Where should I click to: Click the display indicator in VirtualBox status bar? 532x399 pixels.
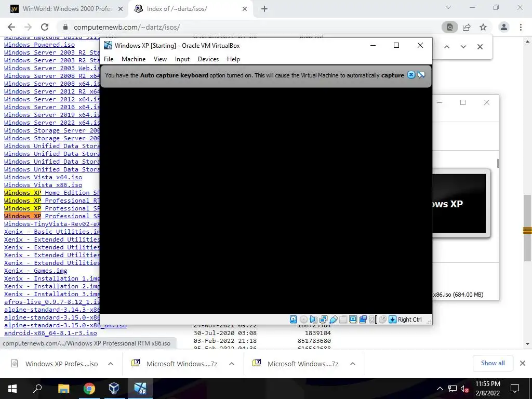[x=353, y=320]
